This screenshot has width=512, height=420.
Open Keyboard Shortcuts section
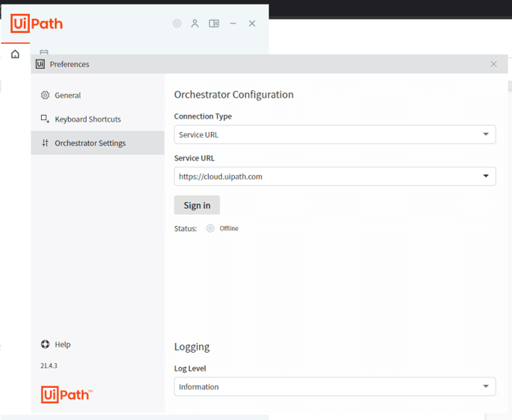point(87,119)
